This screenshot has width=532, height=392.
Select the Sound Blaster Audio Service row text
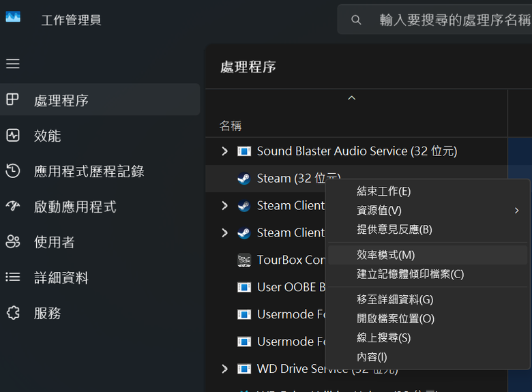point(357,151)
